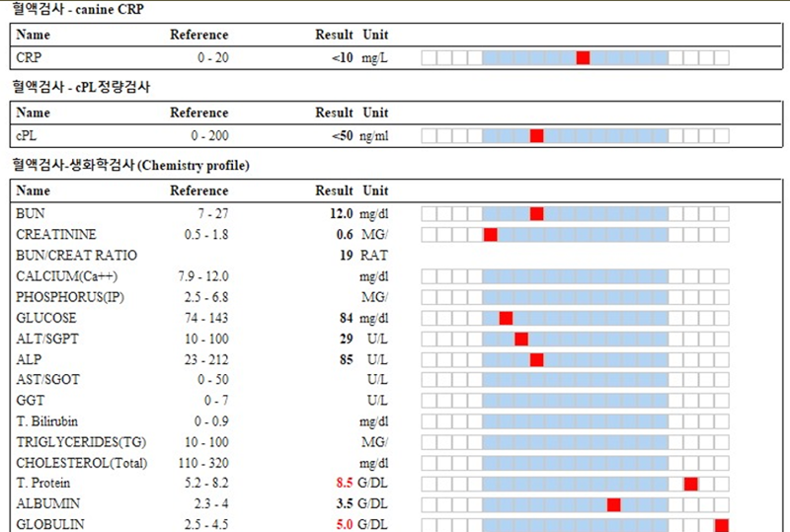Click the red marker in the T. Protein range bar

pyautogui.click(x=690, y=485)
